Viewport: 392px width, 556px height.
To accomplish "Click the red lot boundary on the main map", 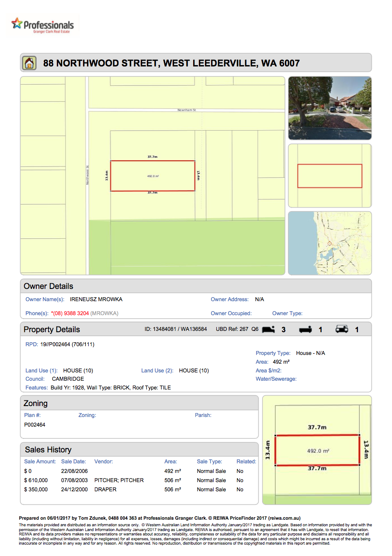I will pos(153,176).
